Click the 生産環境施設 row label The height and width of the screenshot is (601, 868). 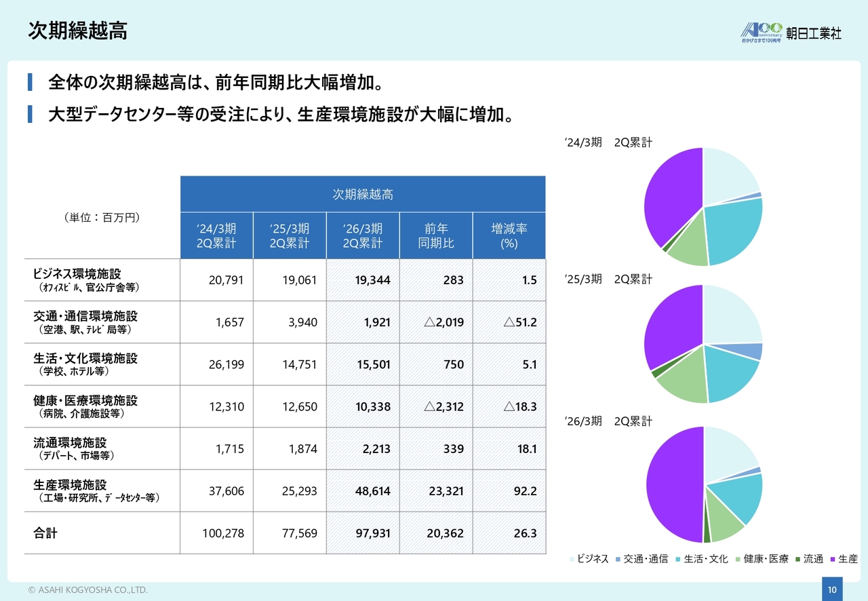pyautogui.click(x=71, y=485)
